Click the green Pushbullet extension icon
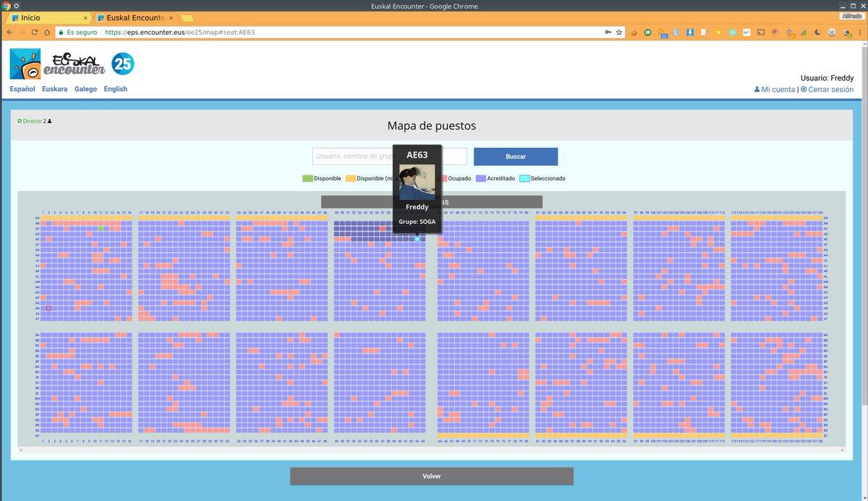 [648, 33]
